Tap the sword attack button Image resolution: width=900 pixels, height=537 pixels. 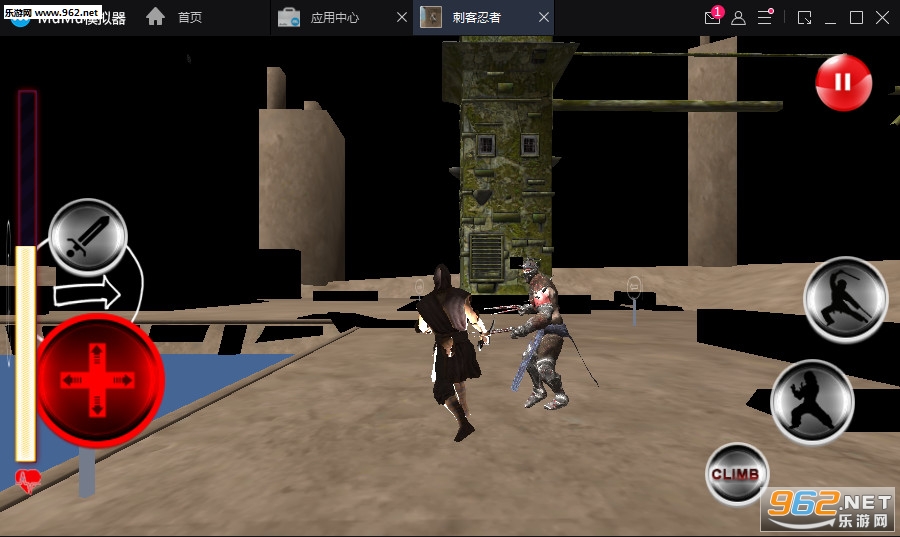88,238
